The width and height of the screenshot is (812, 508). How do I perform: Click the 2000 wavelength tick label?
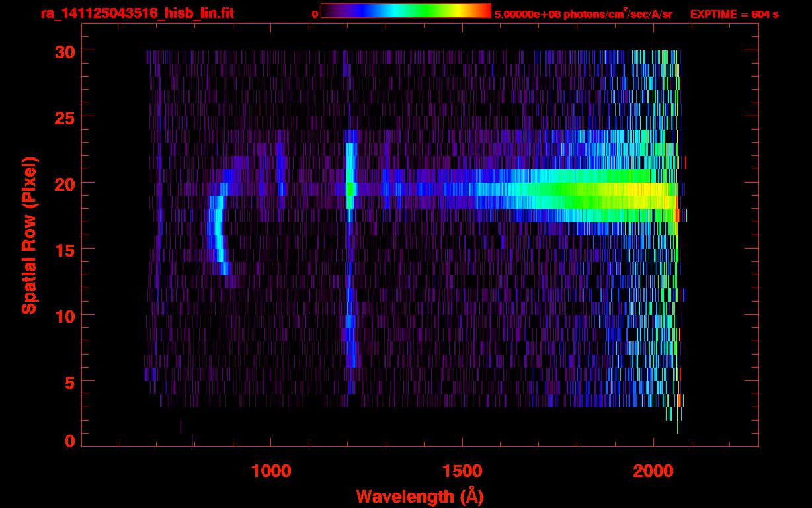tap(653, 471)
